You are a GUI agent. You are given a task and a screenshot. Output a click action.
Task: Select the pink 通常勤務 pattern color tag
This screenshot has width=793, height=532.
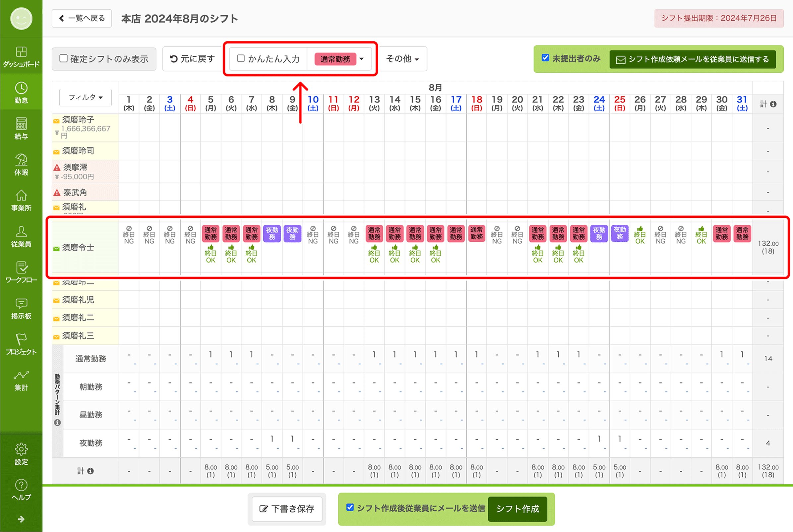click(x=335, y=59)
